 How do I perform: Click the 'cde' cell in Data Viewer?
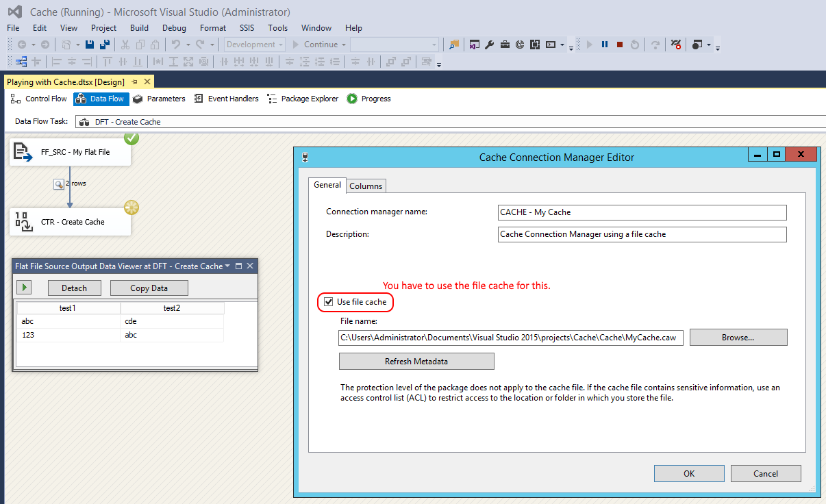pyautogui.click(x=172, y=321)
